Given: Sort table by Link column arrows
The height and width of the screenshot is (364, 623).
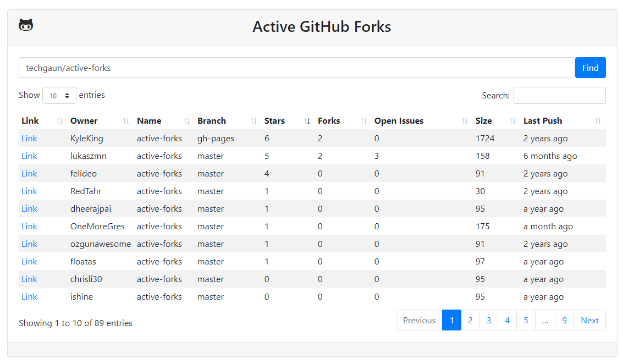Looking at the screenshot, I should pyautogui.click(x=59, y=121).
